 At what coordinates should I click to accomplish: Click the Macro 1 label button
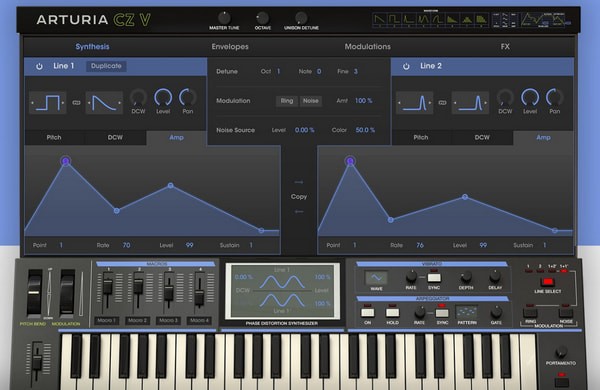[107, 320]
